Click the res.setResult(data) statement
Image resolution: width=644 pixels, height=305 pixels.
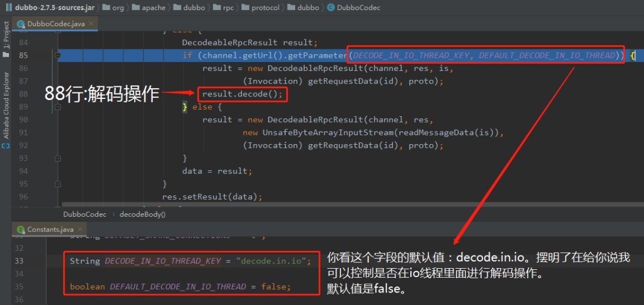tap(212, 197)
